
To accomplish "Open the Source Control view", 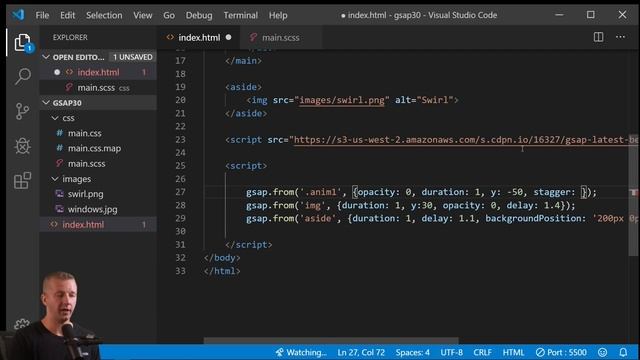I will coord(22,111).
